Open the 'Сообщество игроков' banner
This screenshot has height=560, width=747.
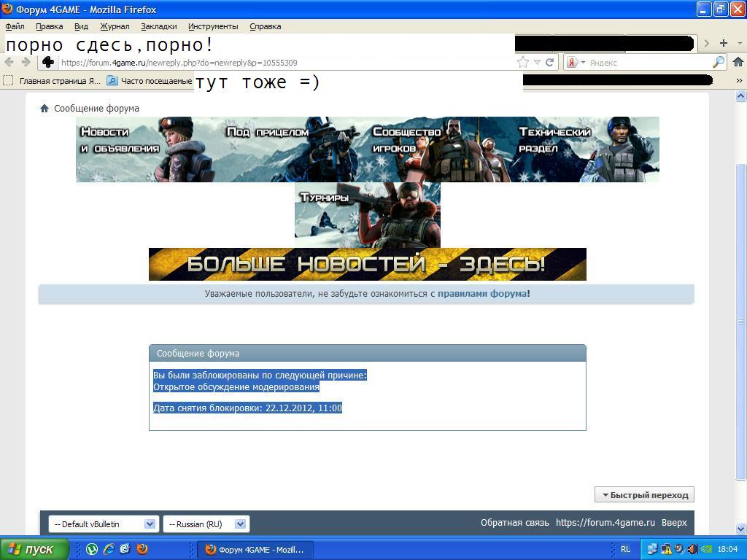(x=440, y=149)
